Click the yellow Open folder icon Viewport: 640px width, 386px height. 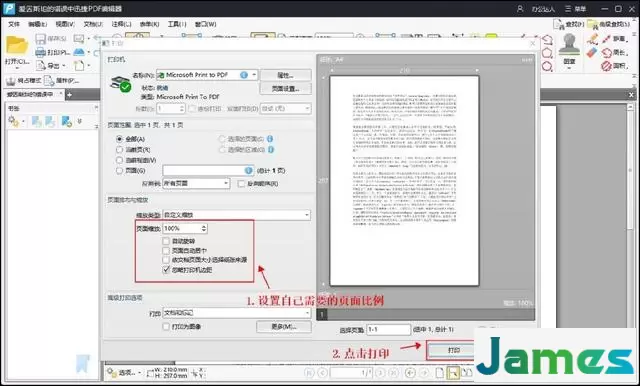tap(17, 45)
